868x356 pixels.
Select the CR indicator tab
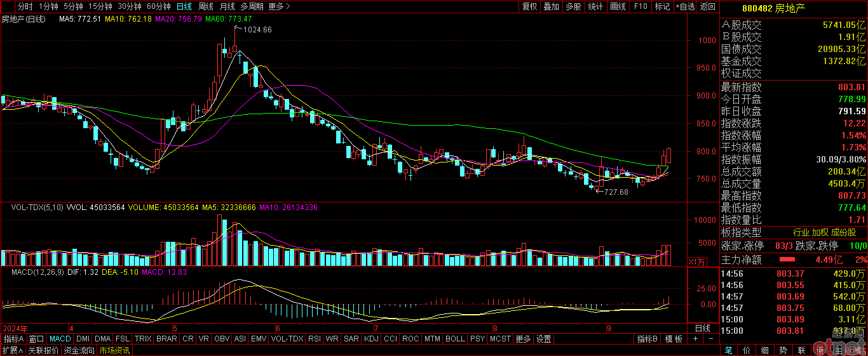[188, 339]
